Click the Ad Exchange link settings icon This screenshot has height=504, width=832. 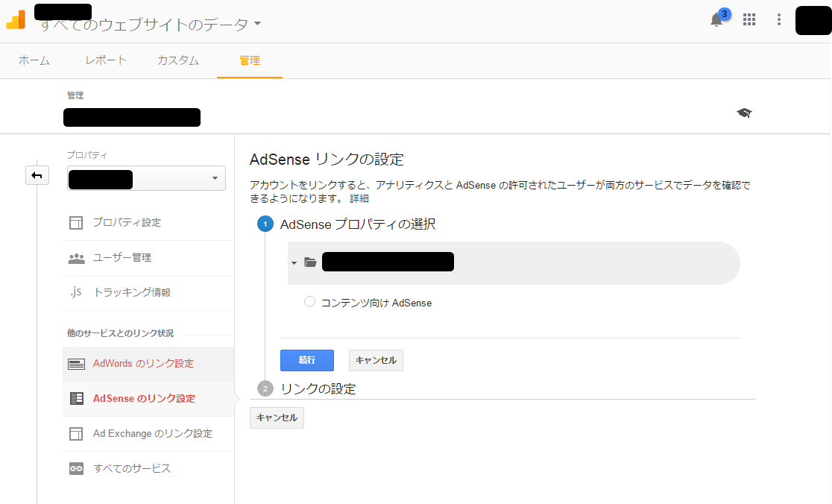[76, 434]
